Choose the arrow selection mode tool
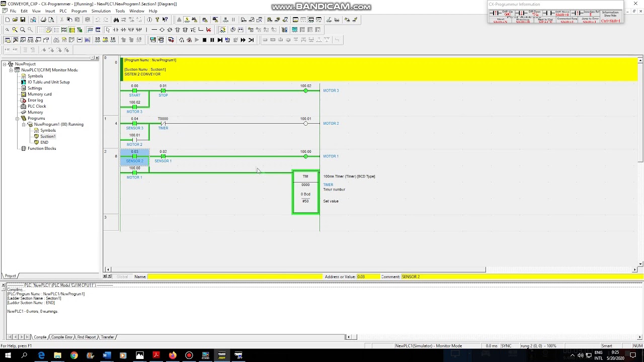 pyautogui.click(x=108, y=30)
